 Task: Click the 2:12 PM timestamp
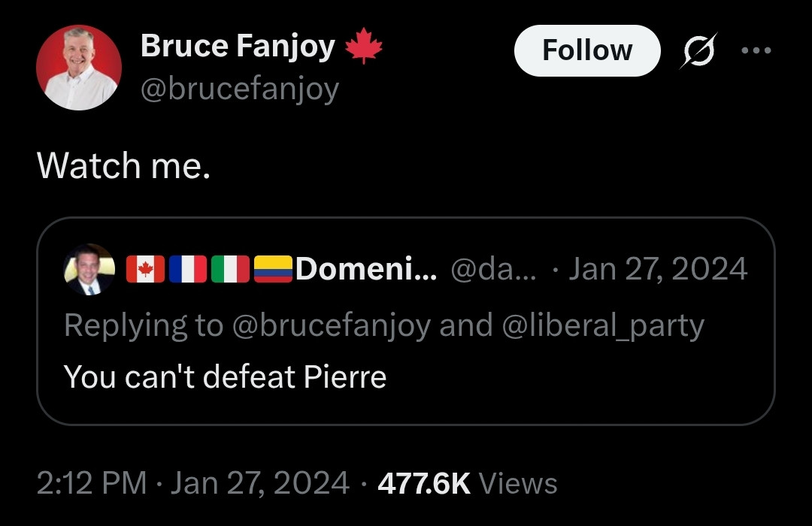click(x=92, y=483)
